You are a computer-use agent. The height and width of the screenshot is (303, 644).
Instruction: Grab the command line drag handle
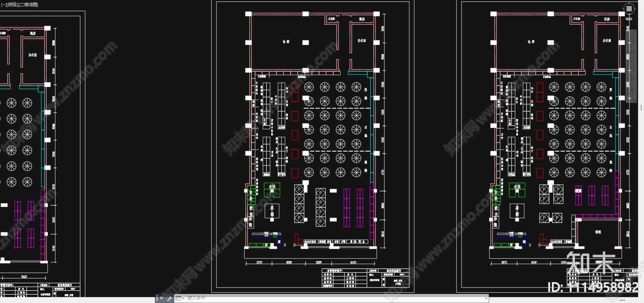pos(157,298)
